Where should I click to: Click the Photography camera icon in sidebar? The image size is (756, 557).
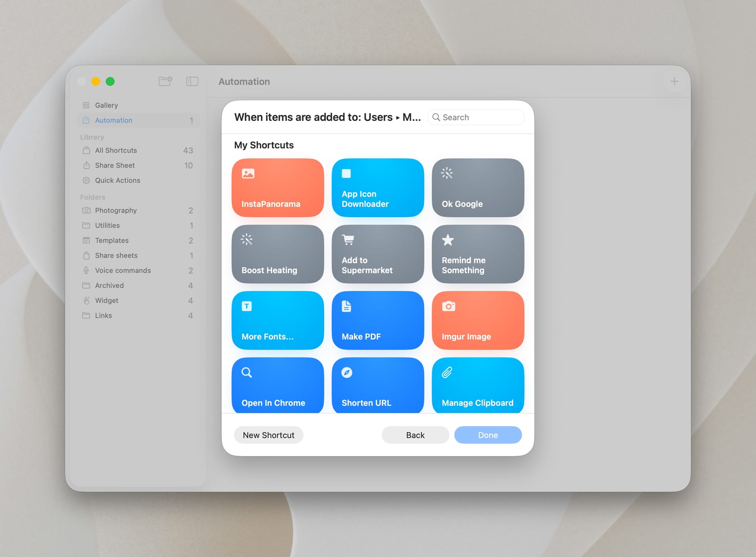(x=86, y=210)
